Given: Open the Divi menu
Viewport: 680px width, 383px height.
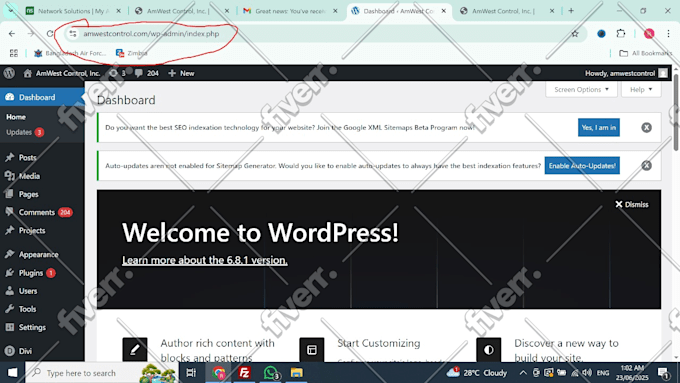Looking at the screenshot, I should click(x=25, y=351).
